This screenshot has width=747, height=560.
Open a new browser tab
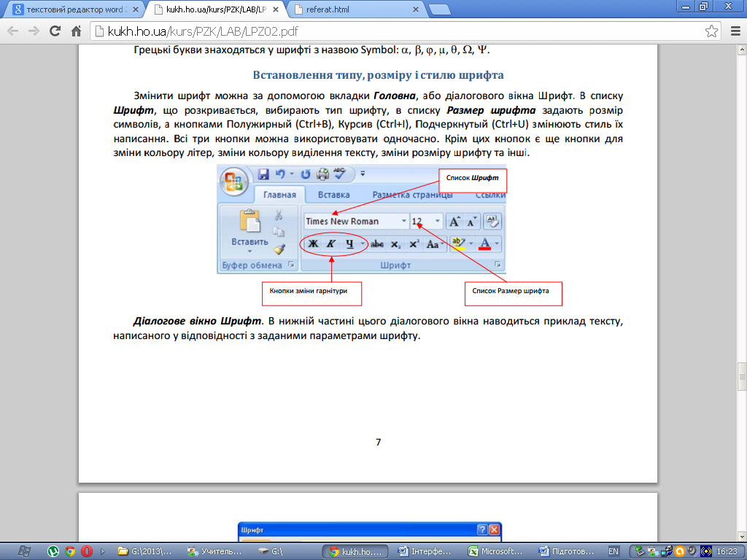pyautogui.click(x=439, y=9)
